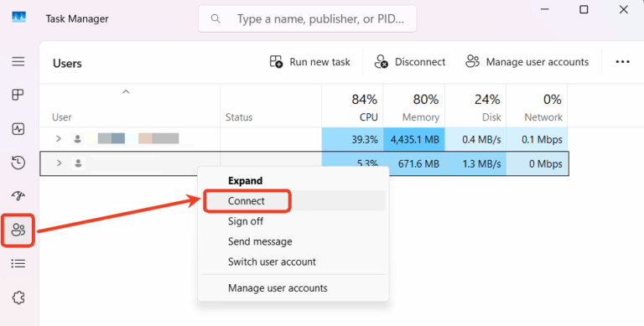Choose Send message from context menu
This screenshot has height=326, width=644.
coord(293,241)
